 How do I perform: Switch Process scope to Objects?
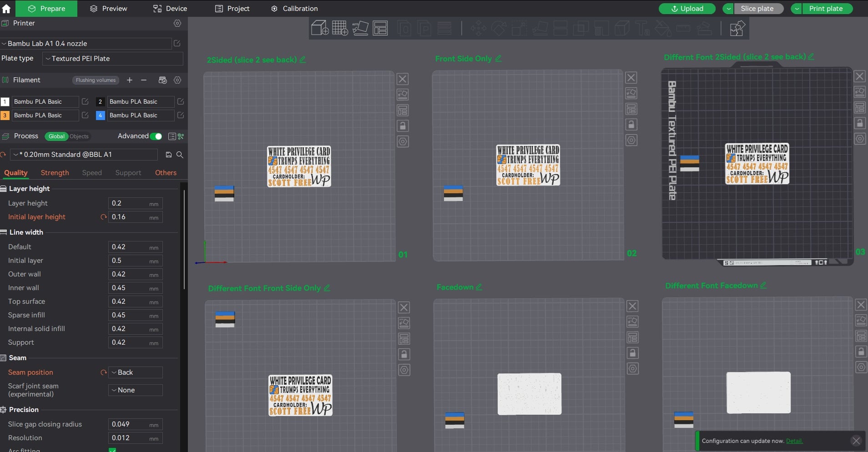tap(79, 136)
